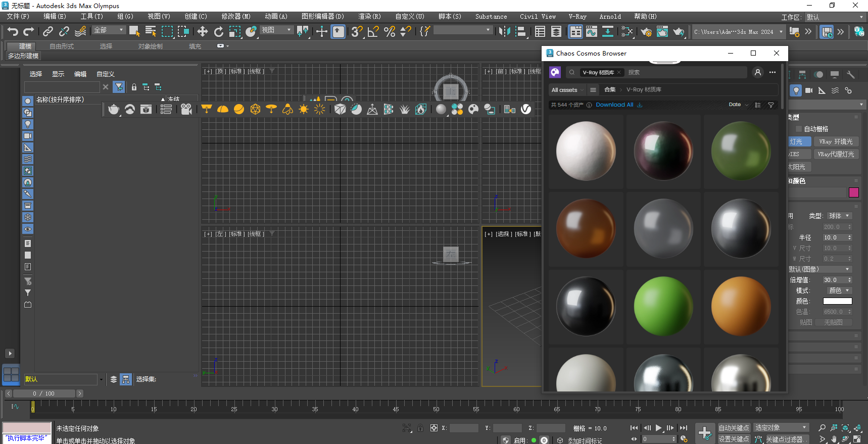Click the VRay 环境光 button
868x444 pixels.
836,142
